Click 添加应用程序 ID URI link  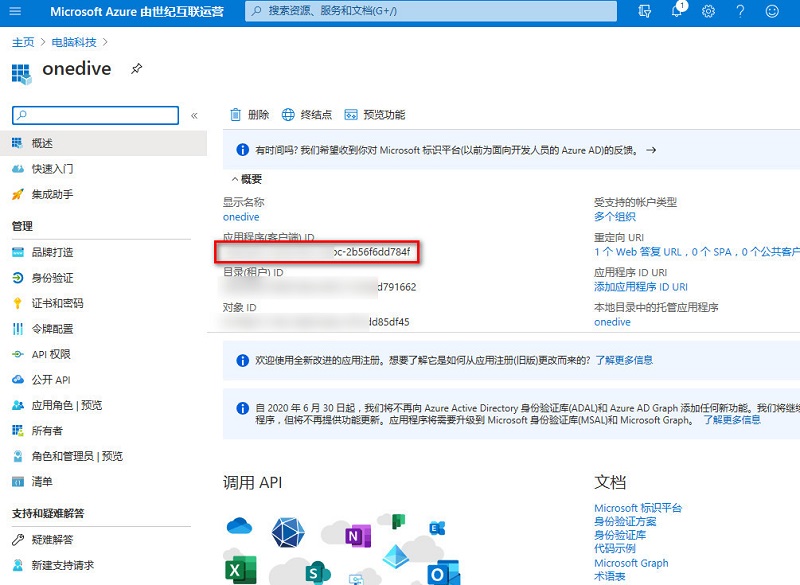coord(641,287)
